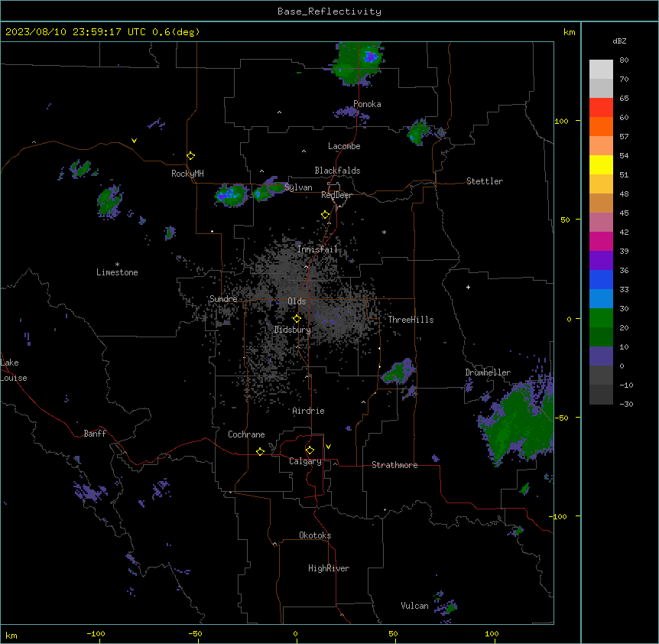659x644 pixels.
Task: Pick the yellow 51-54 dBZ legend swatch
Action: [x=601, y=164]
